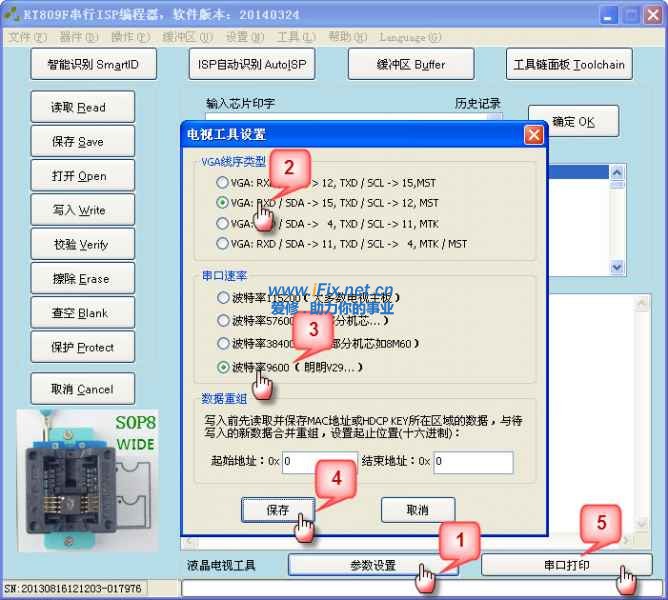Close the TV tool settings dialog
Screen dimensions: 668x600
(533, 135)
